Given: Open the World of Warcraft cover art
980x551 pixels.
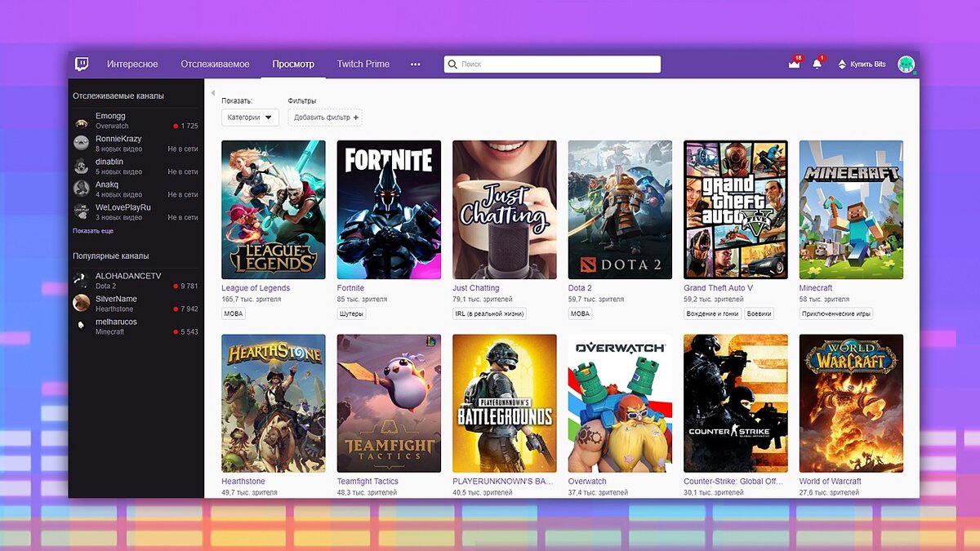Looking at the screenshot, I should 851,403.
